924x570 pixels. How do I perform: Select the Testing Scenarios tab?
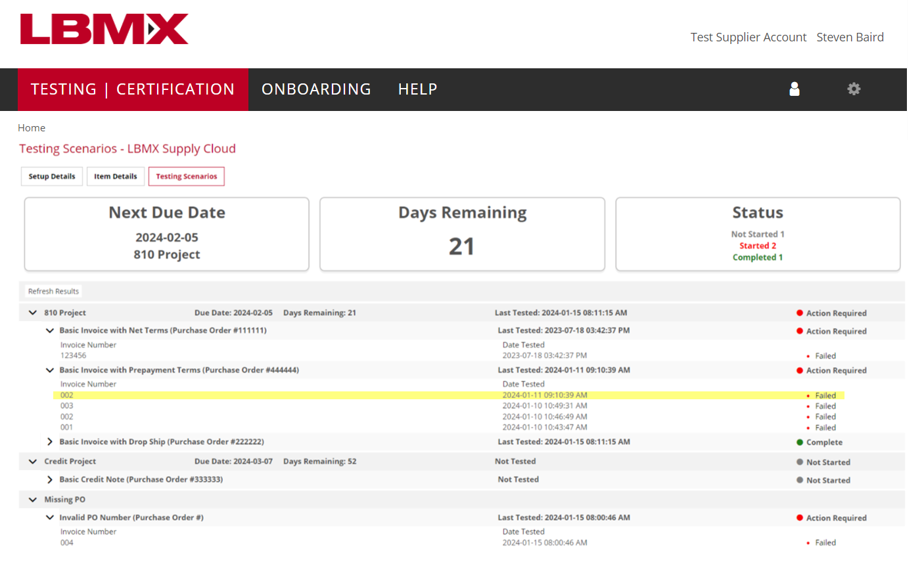(x=187, y=176)
